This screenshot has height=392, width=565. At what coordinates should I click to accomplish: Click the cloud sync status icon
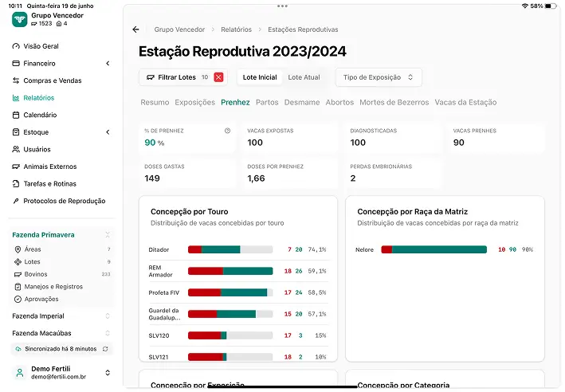coord(18,349)
